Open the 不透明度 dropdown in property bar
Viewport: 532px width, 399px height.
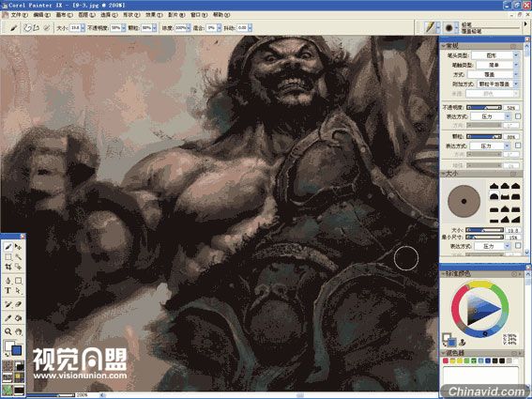tap(124, 28)
